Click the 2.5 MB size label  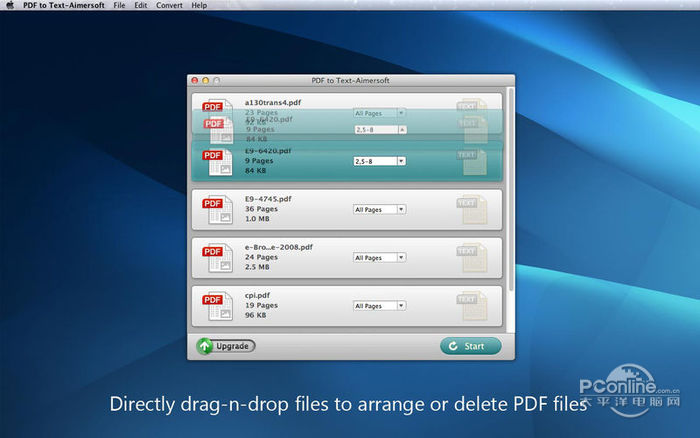257,267
